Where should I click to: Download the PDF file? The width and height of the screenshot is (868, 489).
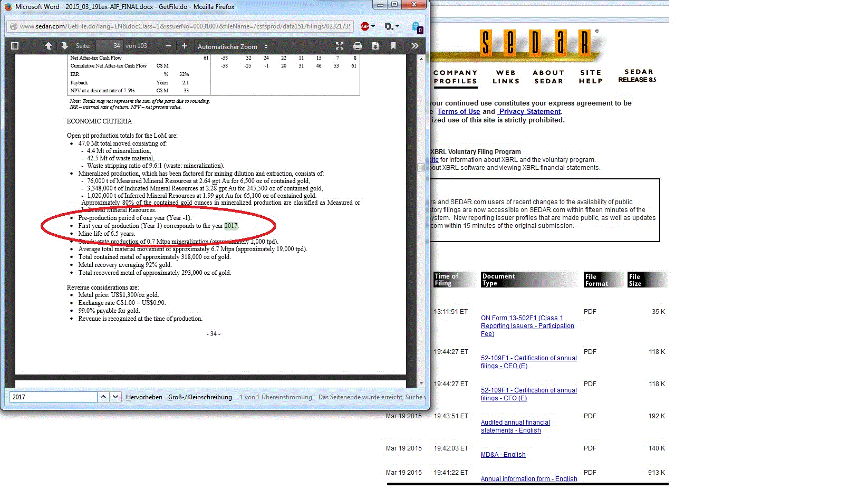(375, 46)
